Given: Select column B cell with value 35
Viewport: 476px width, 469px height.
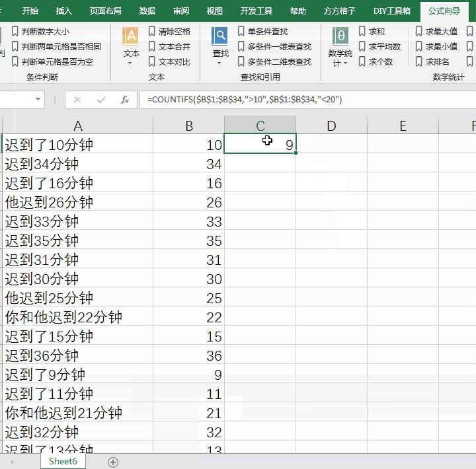Looking at the screenshot, I should 189,239.
